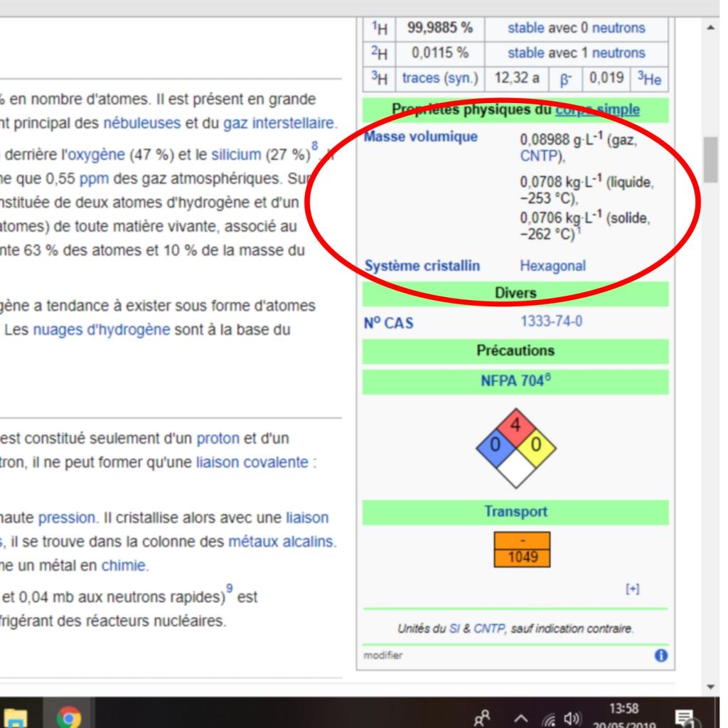Open the N° CAS label link

[389, 323]
